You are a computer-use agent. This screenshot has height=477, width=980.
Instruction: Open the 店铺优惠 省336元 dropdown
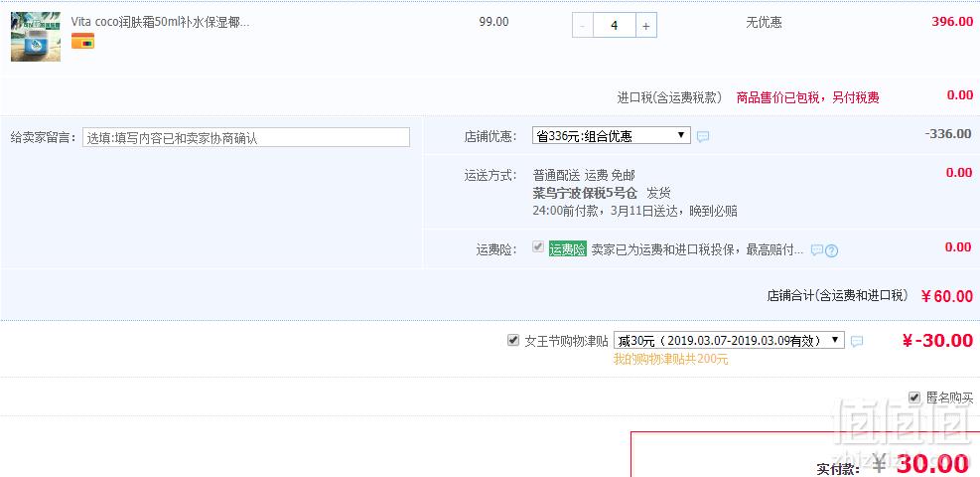click(x=612, y=136)
